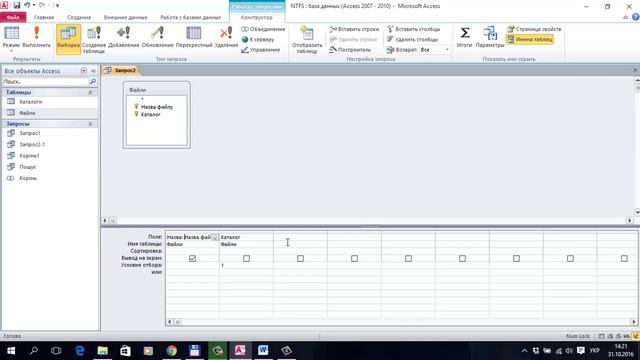Image resolution: width=640 pixels, height=360 pixels.
Task: Click the Управление query option
Action: tap(261, 50)
